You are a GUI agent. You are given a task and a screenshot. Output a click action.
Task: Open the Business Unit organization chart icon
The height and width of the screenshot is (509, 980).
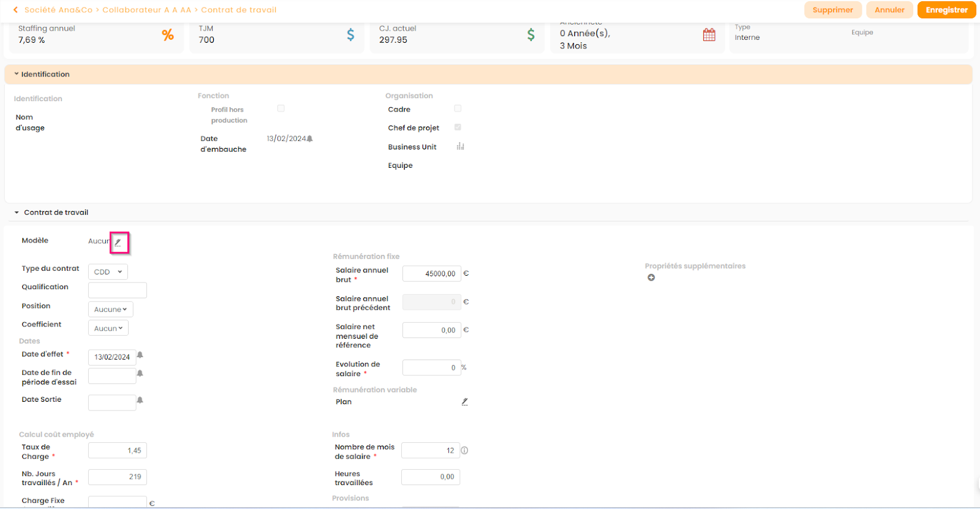point(460,146)
